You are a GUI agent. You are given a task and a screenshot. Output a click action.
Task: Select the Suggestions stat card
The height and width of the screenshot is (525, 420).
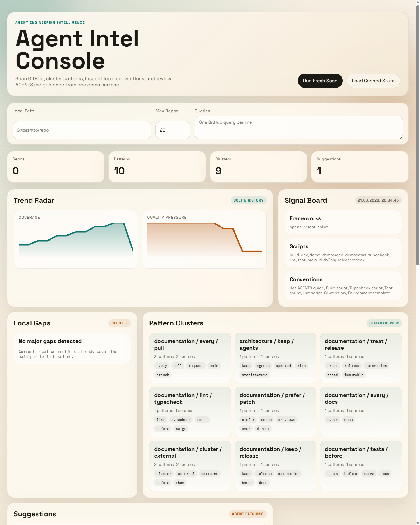pos(360,167)
